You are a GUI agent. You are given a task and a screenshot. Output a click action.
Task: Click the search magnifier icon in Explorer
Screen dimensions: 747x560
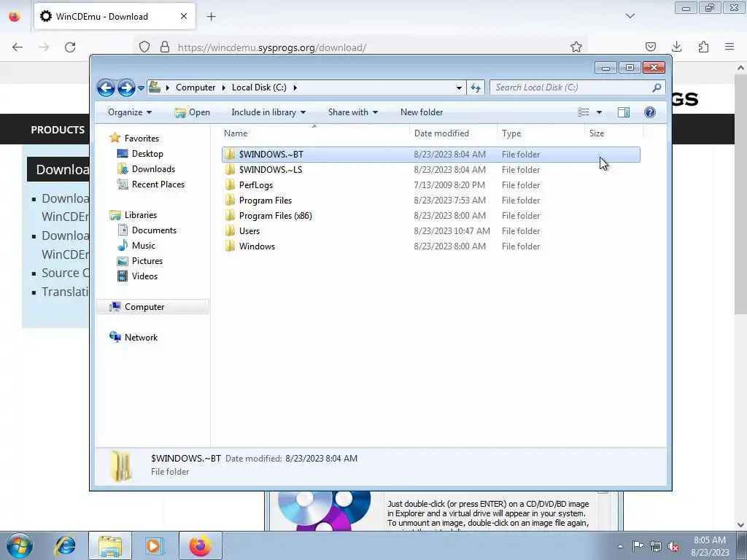click(657, 87)
